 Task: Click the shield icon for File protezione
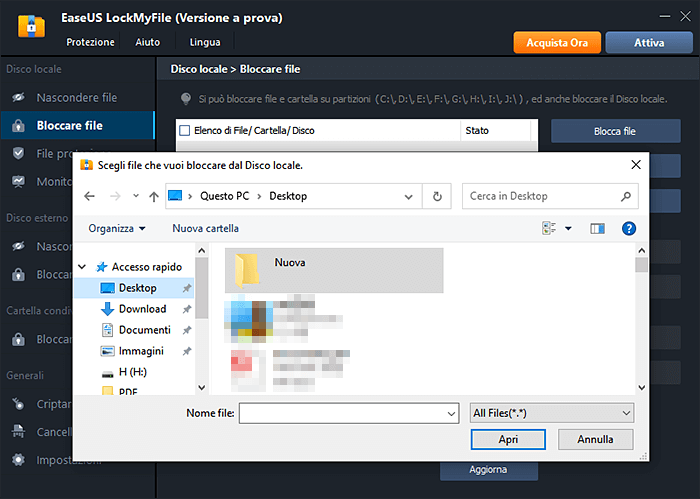tap(18, 154)
